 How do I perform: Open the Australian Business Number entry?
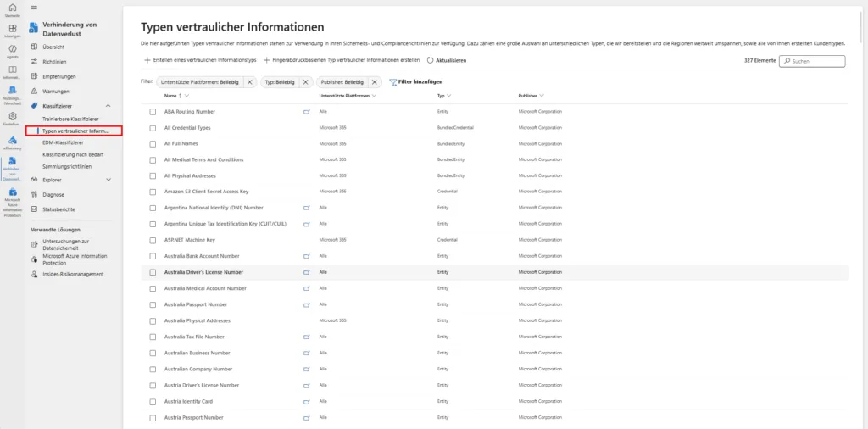[x=197, y=354]
